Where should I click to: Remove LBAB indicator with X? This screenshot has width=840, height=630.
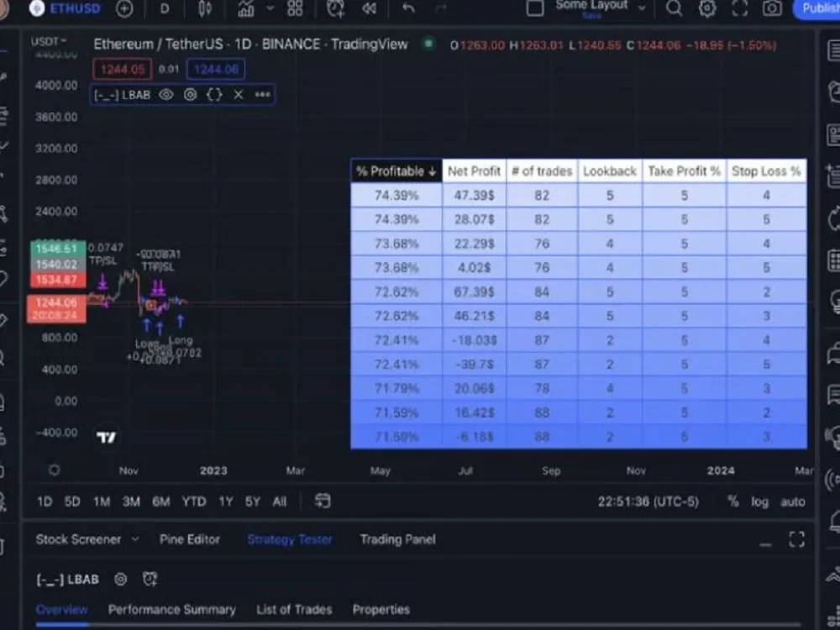pyautogui.click(x=239, y=95)
